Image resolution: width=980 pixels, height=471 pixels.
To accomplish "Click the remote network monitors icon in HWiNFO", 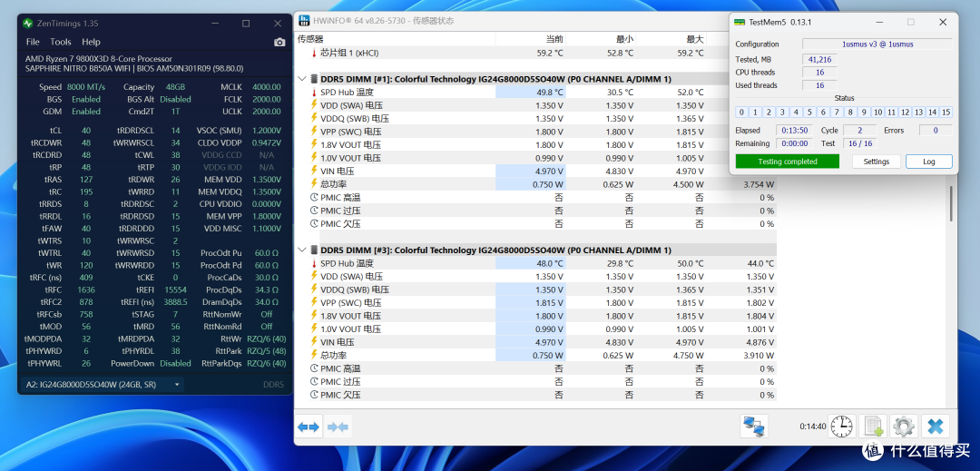I will (x=754, y=427).
